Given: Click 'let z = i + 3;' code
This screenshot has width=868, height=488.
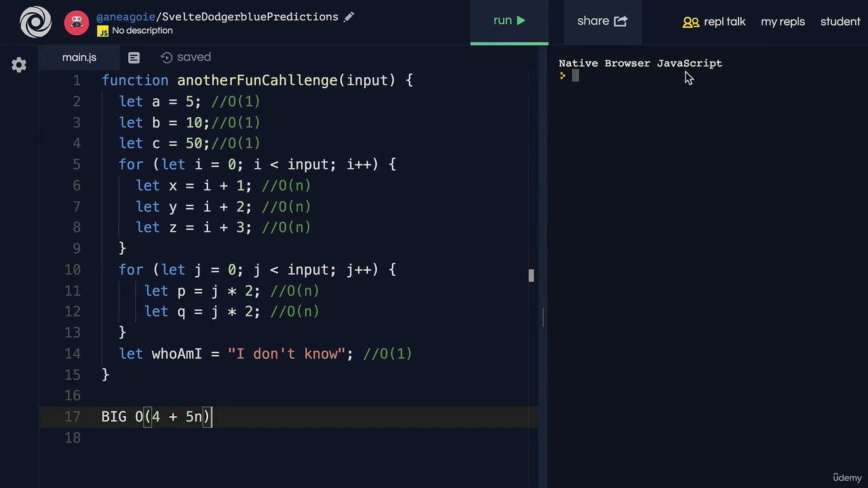Looking at the screenshot, I should [x=193, y=228].
